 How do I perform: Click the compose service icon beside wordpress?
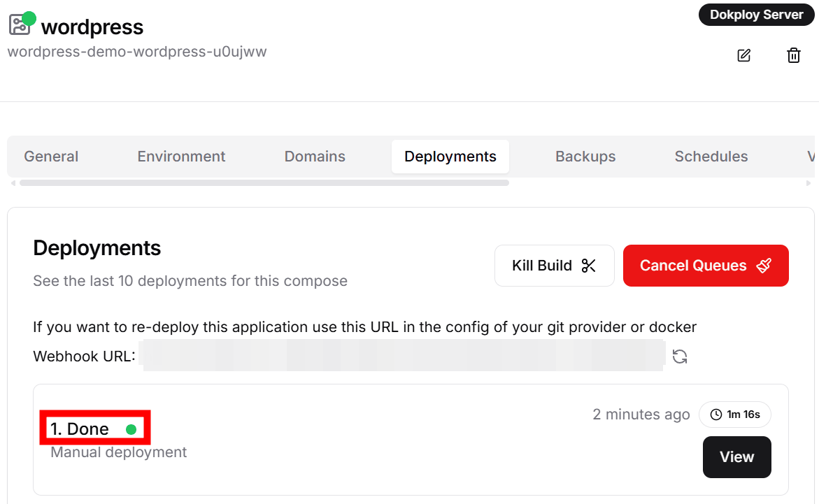20,25
